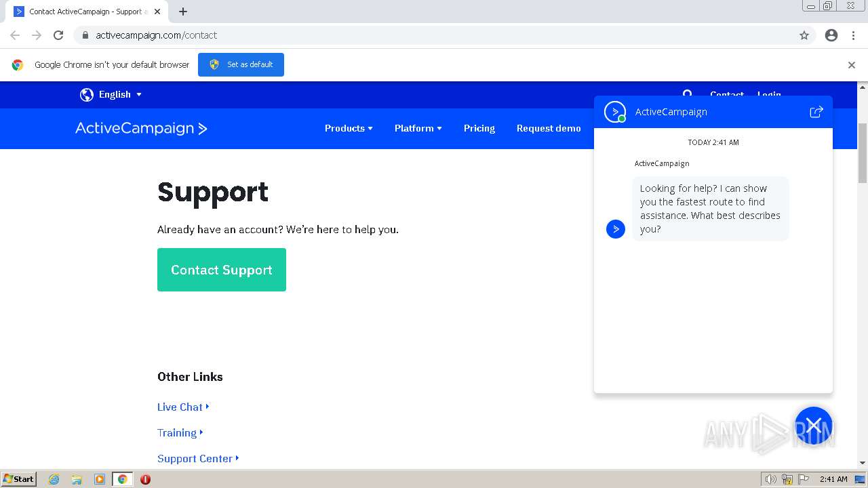Click the action center flag tray icon
The image size is (868, 488).
click(x=804, y=479)
